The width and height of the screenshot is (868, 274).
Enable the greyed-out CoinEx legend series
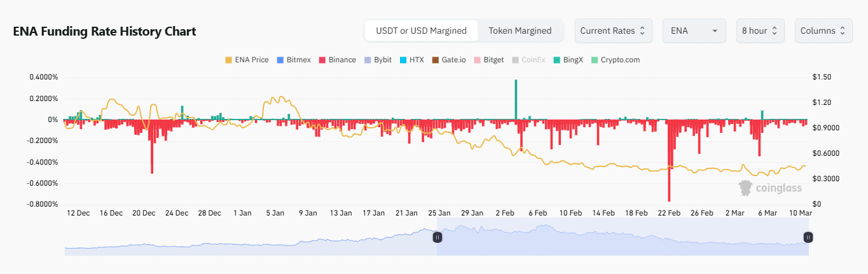point(529,60)
